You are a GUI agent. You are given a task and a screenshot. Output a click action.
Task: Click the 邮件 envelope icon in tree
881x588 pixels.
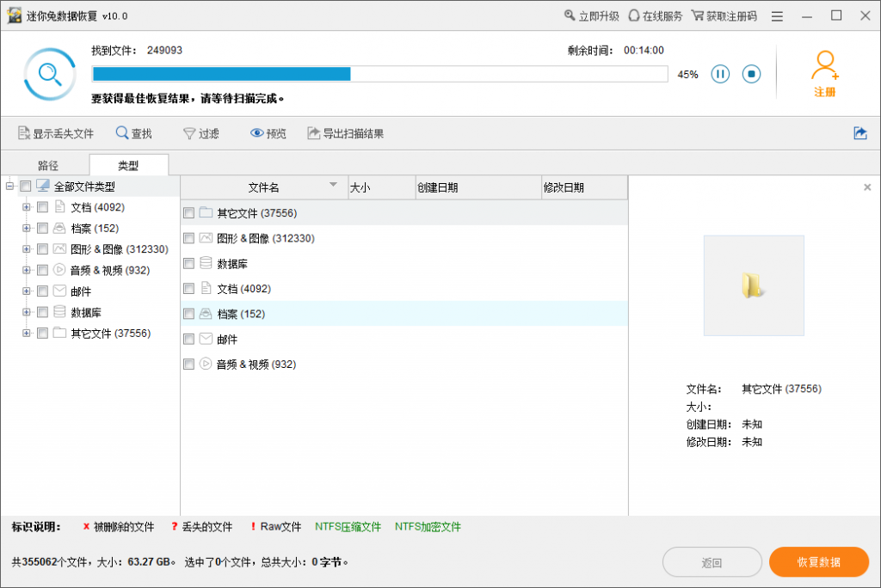click(x=59, y=291)
